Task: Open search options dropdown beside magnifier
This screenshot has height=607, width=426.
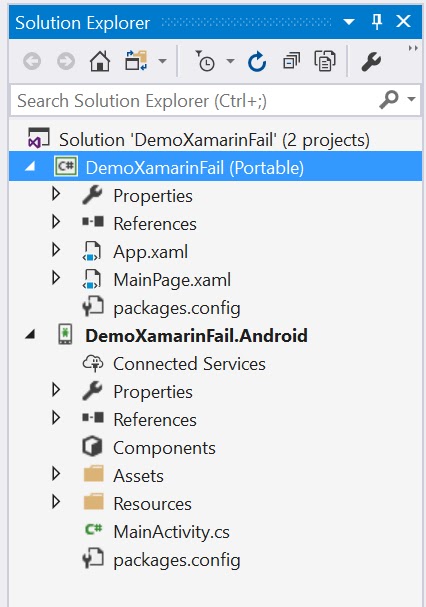Action: click(411, 99)
